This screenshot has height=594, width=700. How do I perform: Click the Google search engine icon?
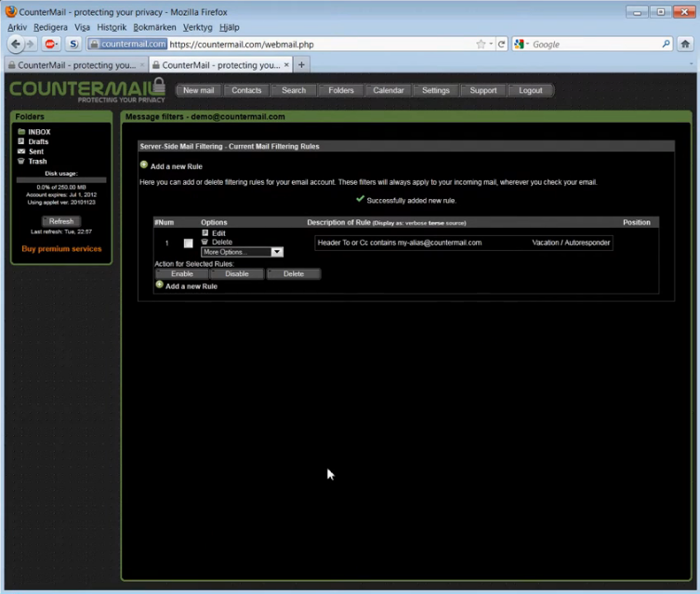pyautogui.click(x=519, y=44)
